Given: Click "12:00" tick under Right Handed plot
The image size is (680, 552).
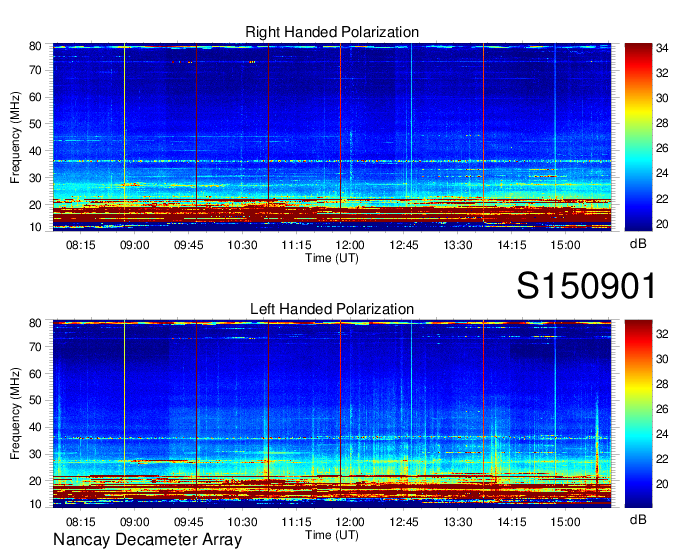Looking at the screenshot, I should point(350,245).
